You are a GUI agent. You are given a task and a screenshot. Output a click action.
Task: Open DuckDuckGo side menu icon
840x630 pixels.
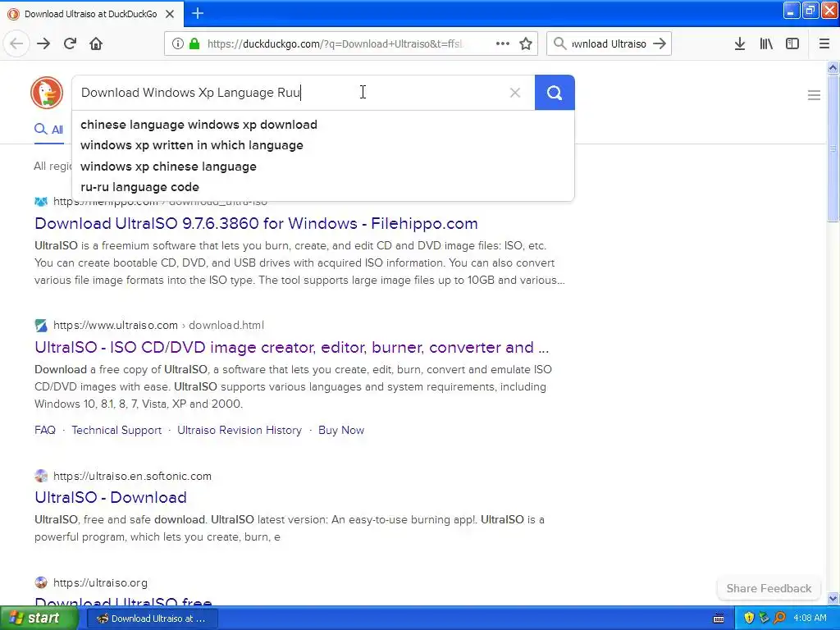[x=814, y=95]
